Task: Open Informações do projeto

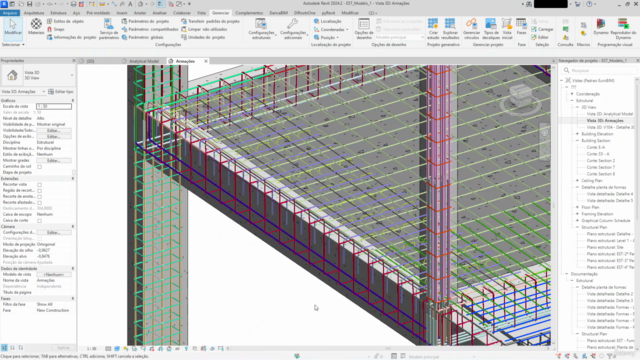Action: click(x=71, y=37)
